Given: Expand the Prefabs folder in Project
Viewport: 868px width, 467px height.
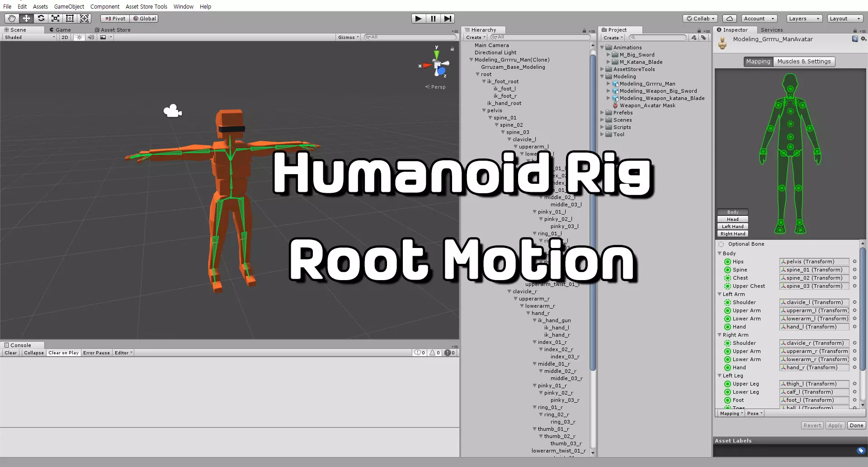Looking at the screenshot, I should 602,113.
